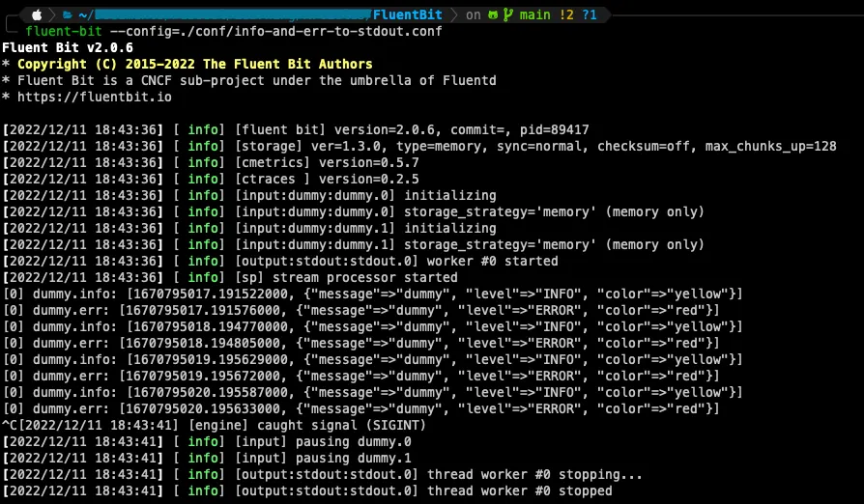Click dummy.1 storage_strategy='memory' log line
The height and width of the screenshot is (504, 864).
point(353,245)
